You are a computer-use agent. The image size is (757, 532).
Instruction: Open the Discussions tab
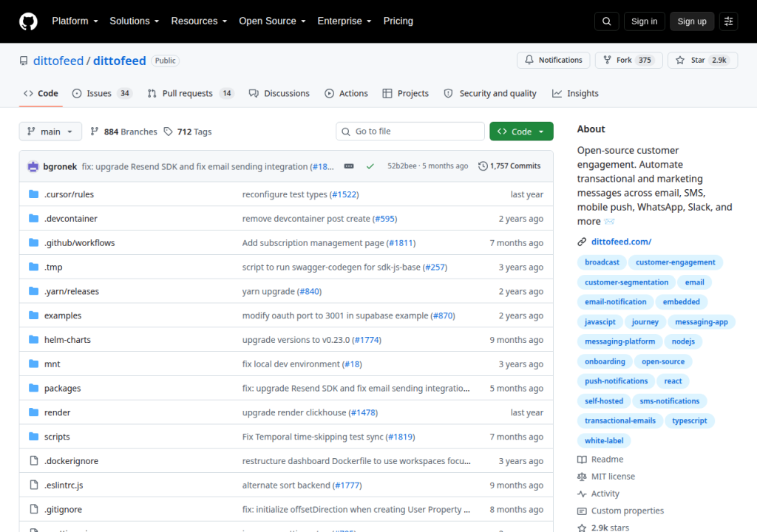[279, 94]
